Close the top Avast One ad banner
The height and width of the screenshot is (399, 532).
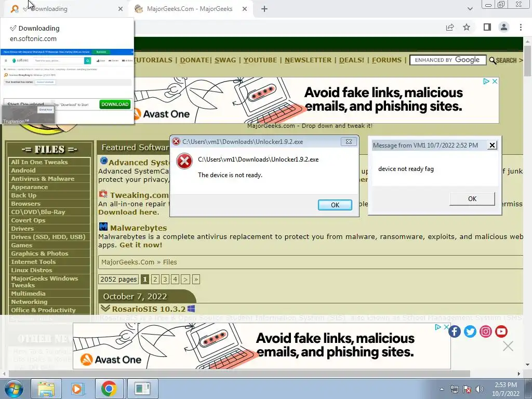[495, 81]
